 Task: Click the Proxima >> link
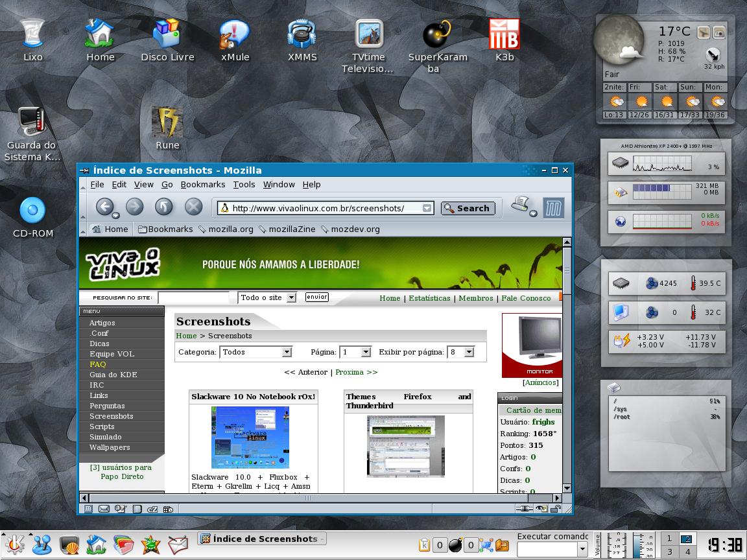tap(357, 372)
